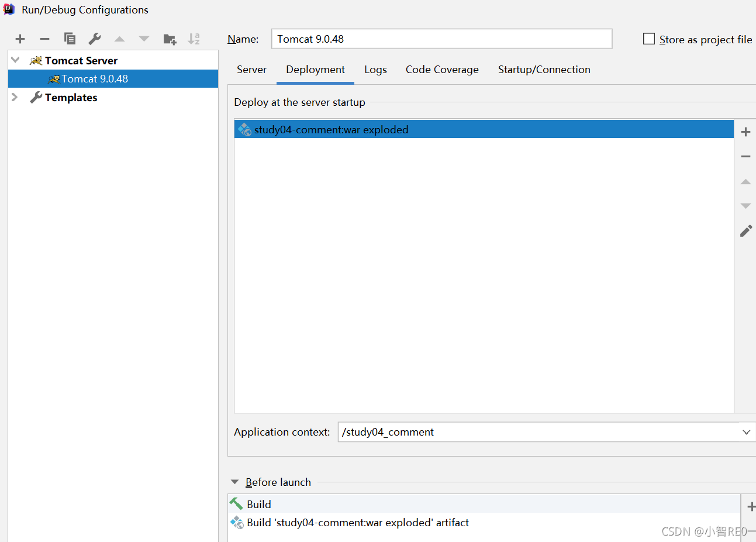Viewport: 756px width, 542px height.
Task: Go to the Code Coverage tab
Action: click(442, 70)
